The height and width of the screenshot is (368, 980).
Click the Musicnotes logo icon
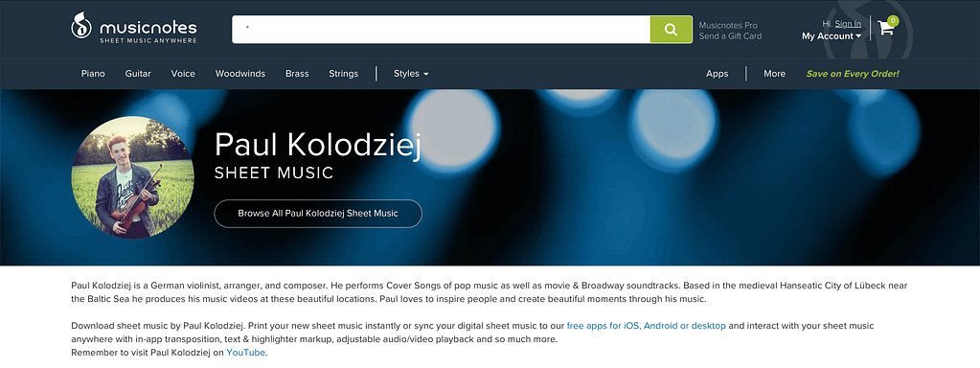tap(81, 26)
